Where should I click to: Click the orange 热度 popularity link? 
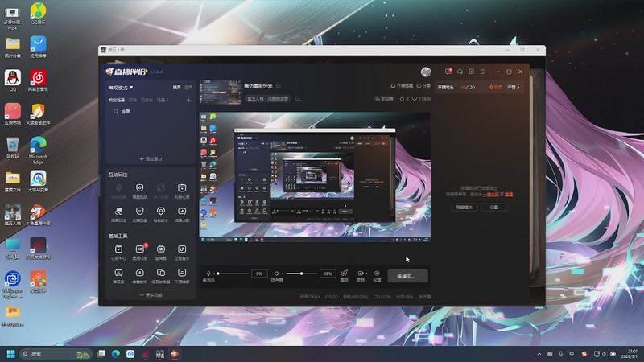[x=496, y=88]
